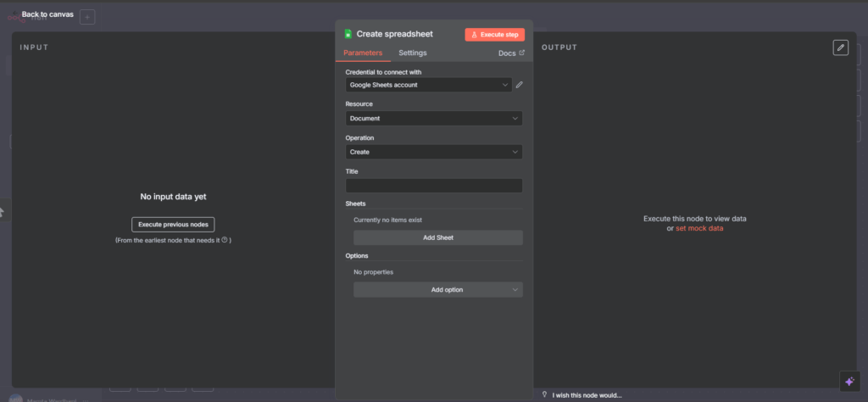Switch to the Settings tab
This screenshot has height=402, width=868.
[x=413, y=53]
